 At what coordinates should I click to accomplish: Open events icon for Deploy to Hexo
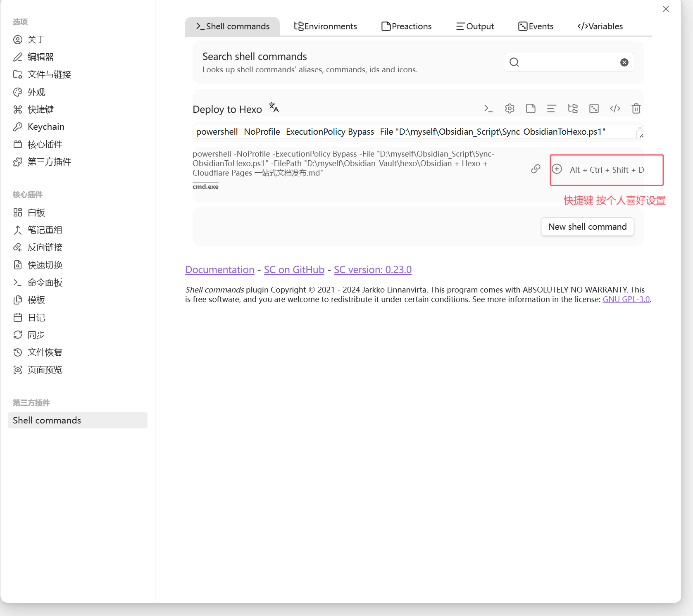[x=594, y=109]
